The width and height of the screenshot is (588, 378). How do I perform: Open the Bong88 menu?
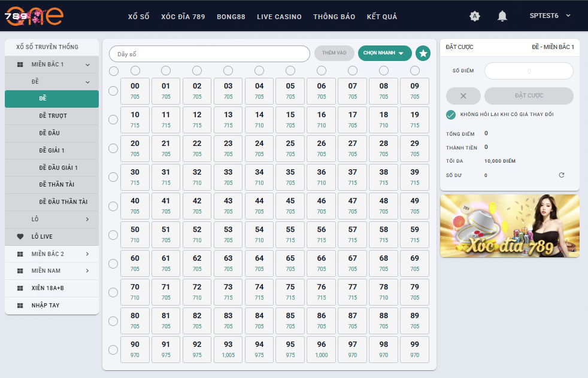point(231,17)
